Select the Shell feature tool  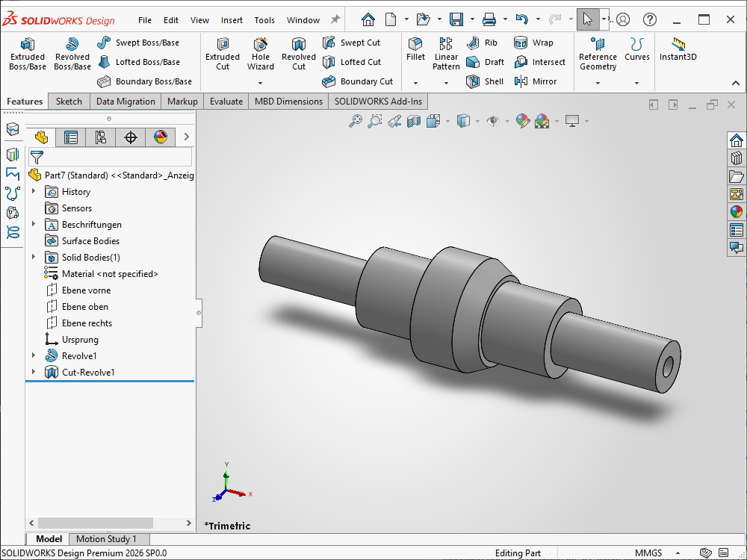pos(486,81)
